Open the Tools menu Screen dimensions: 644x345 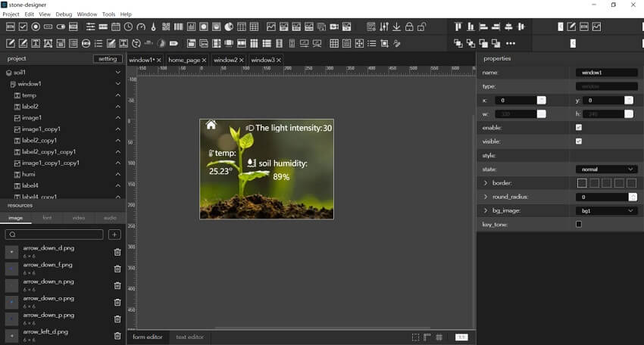(108, 14)
